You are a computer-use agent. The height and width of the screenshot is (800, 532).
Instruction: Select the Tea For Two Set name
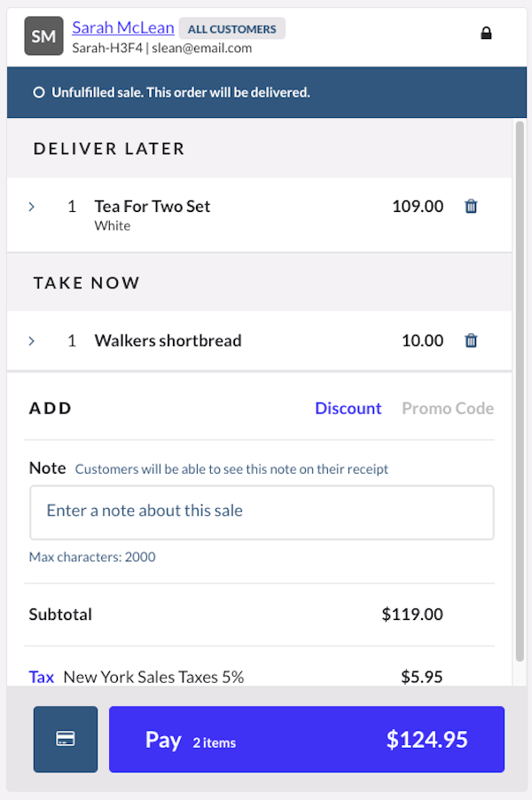153,207
